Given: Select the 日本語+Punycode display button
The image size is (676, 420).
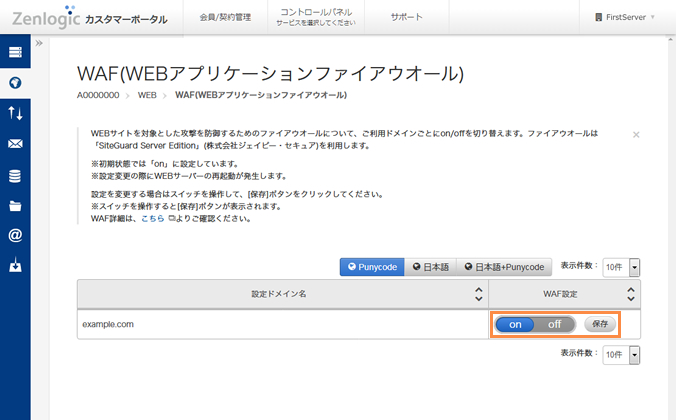Looking at the screenshot, I should [504, 267].
